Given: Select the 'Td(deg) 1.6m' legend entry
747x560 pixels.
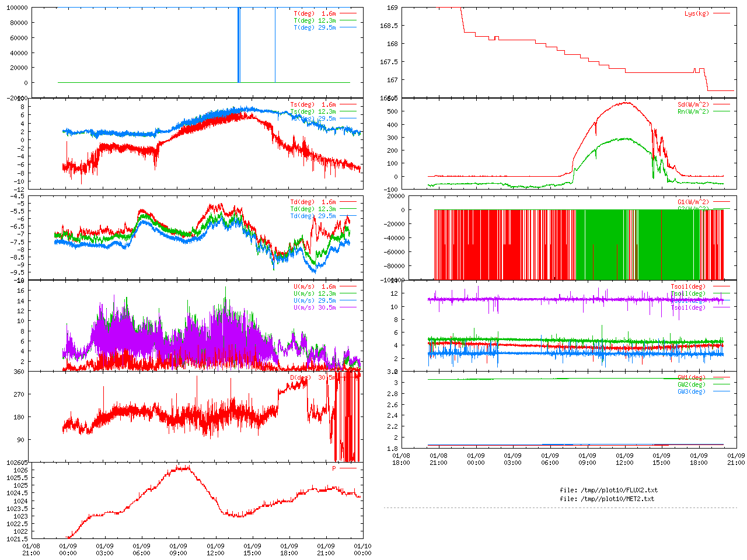Looking at the screenshot, I should [313, 202].
